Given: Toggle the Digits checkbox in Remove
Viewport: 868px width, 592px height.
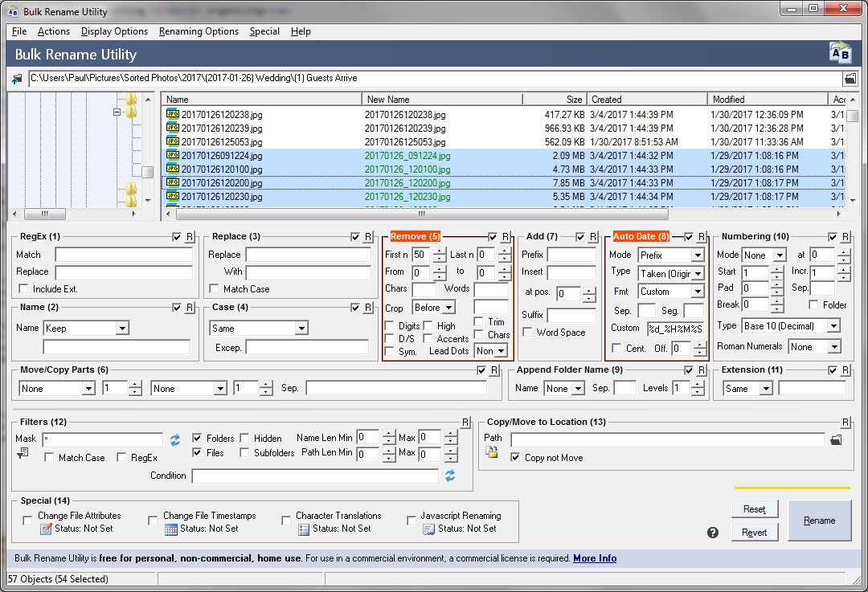Looking at the screenshot, I should click(389, 326).
